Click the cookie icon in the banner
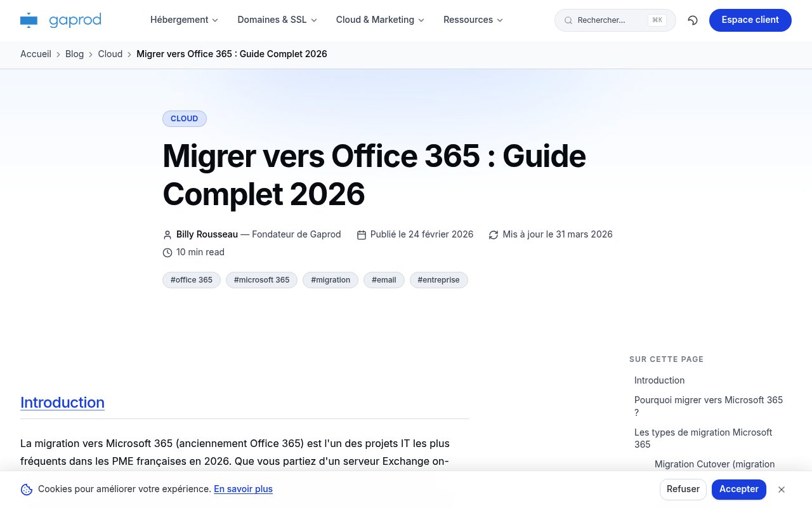This screenshot has width=812, height=508. [x=27, y=490]
